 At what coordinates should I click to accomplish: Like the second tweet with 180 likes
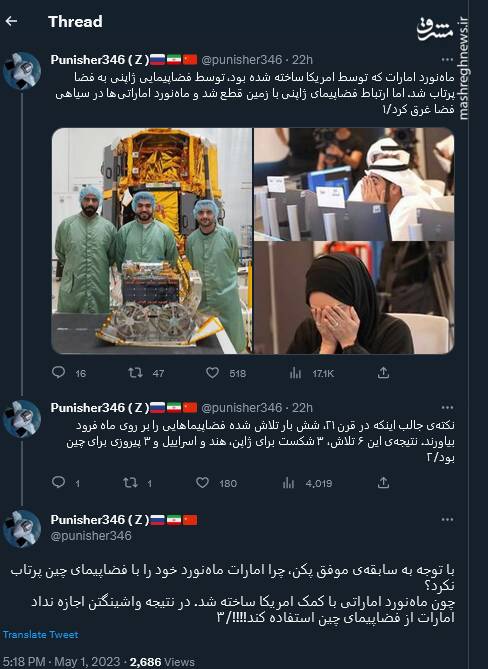pyautogui.click(x=202, y=483)
